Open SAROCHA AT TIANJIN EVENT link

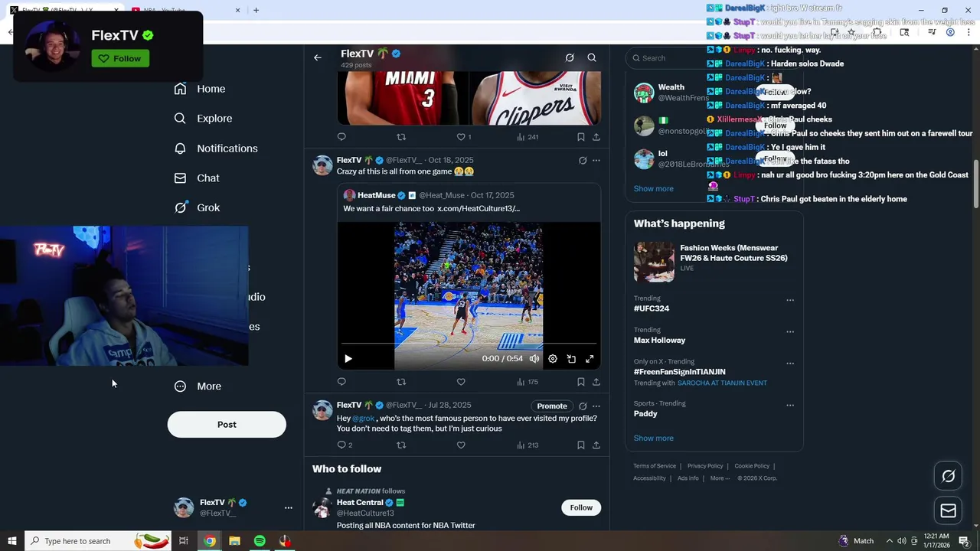(722, 383)
